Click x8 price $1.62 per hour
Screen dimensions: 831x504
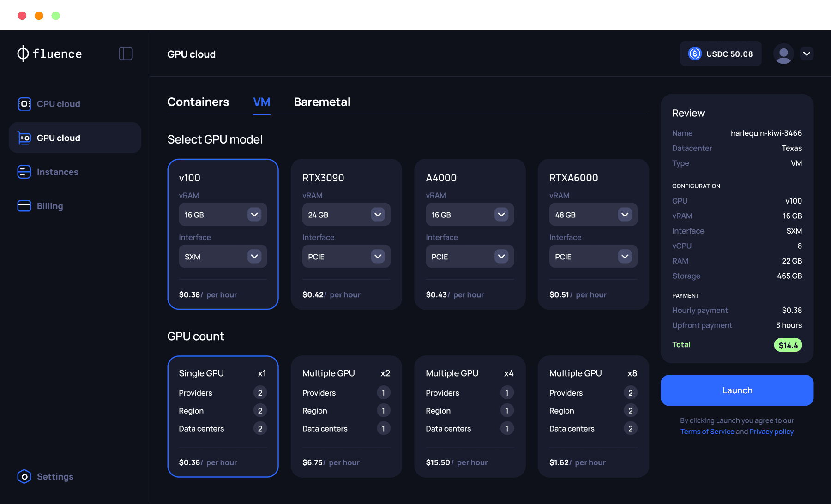click(x=578, y=462)
